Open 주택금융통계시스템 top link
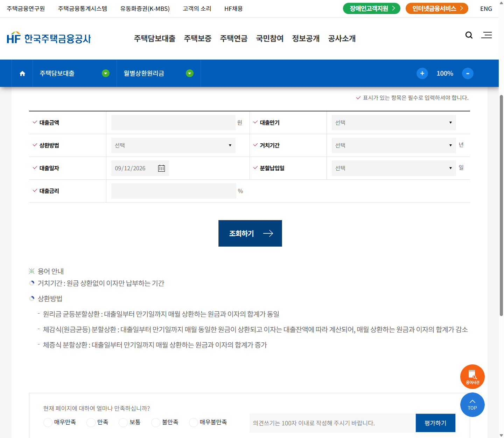This screenshot has width=504, height=438. (83, 8)
